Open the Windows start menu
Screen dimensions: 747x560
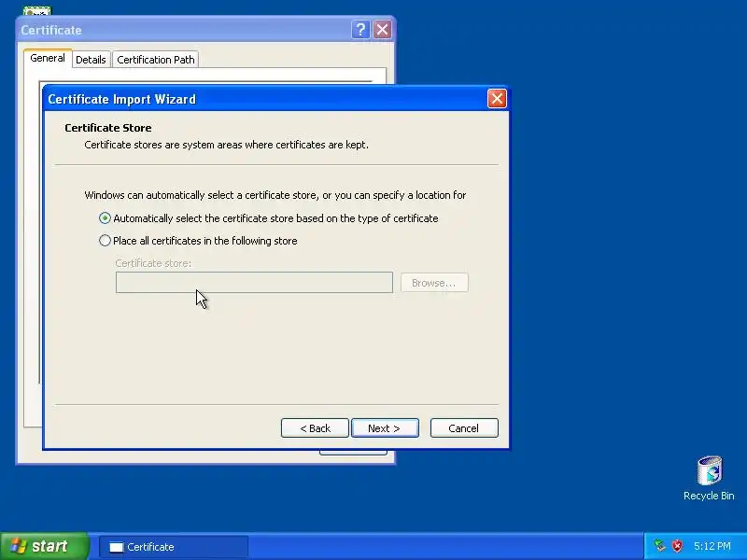[44, 546]
